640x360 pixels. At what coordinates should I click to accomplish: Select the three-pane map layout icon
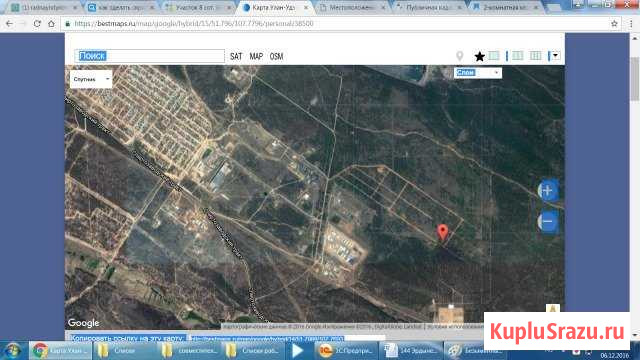(536, 56)
